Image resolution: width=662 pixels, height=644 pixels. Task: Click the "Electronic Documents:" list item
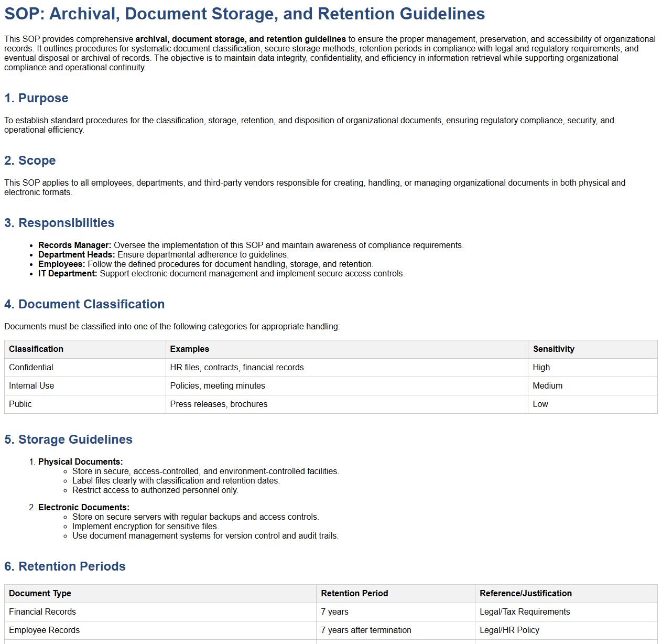[83, 508]
